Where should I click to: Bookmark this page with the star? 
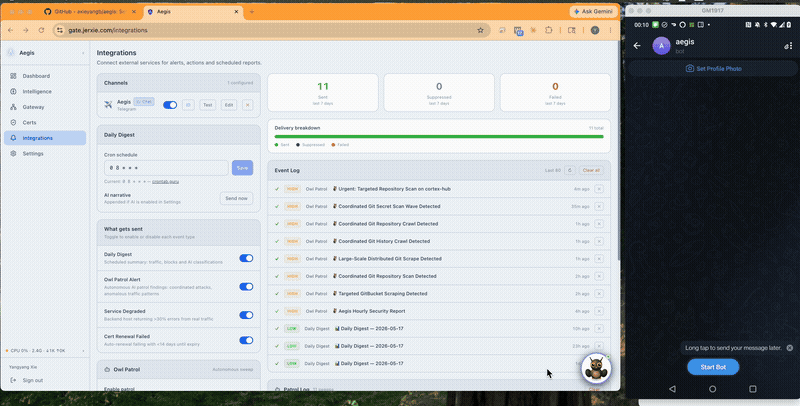tap(480, 30)
